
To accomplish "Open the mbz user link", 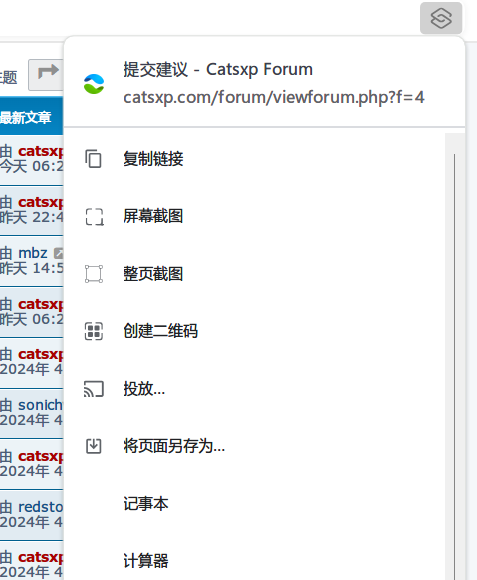I will [x=33, y=253].
